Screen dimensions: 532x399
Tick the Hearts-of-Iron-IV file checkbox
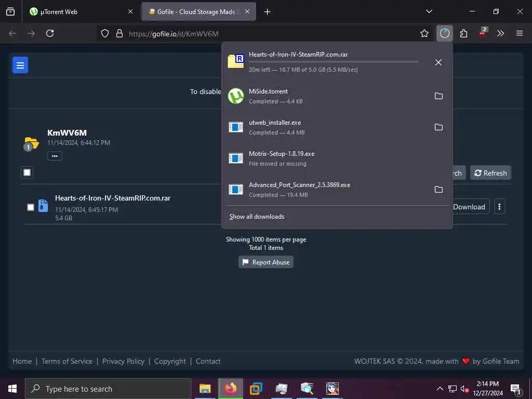(x=31, y=207)
